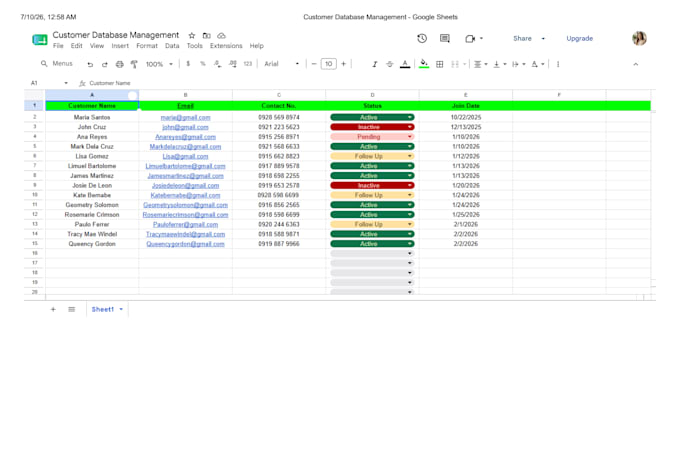Apply percent format
680x459 pixels.
[203, 64]
